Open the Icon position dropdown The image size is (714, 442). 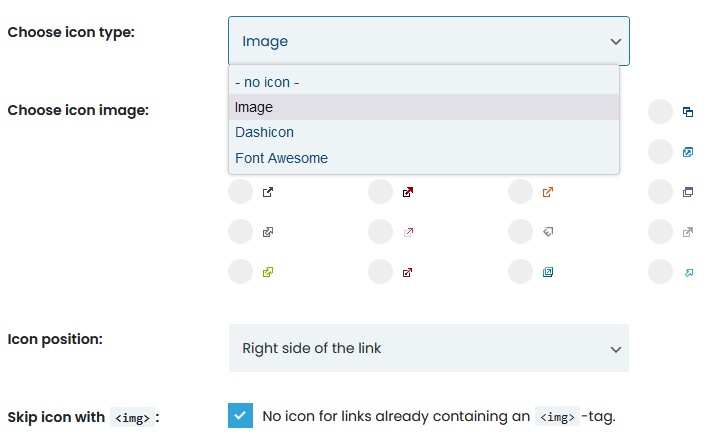(x=429, y=348)
